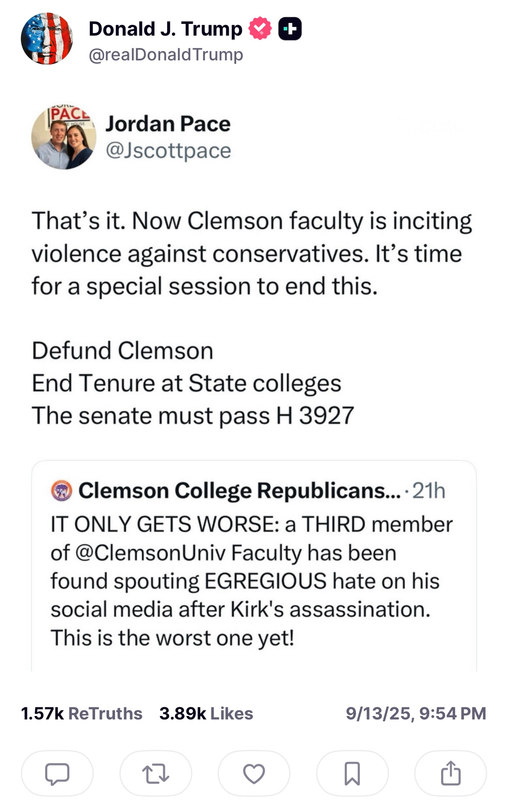
Task: Tap the Clemson College Republicans account name
Action: (x=239, y=491)
